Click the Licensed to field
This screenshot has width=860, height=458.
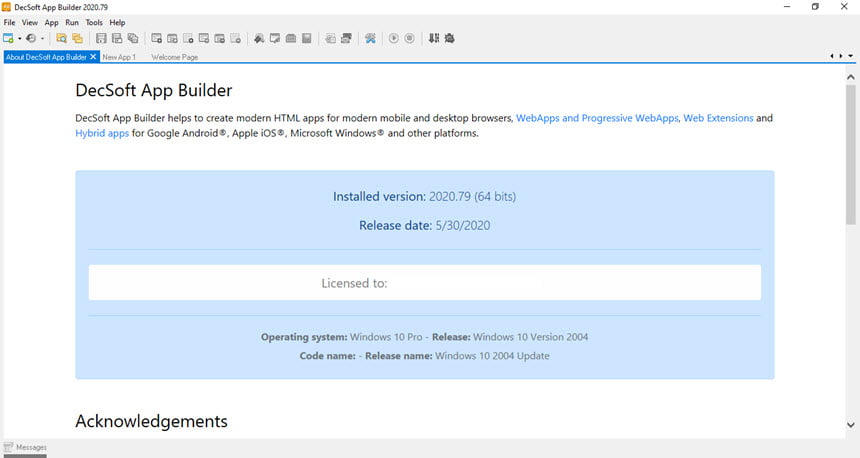[x=425, y=282]
